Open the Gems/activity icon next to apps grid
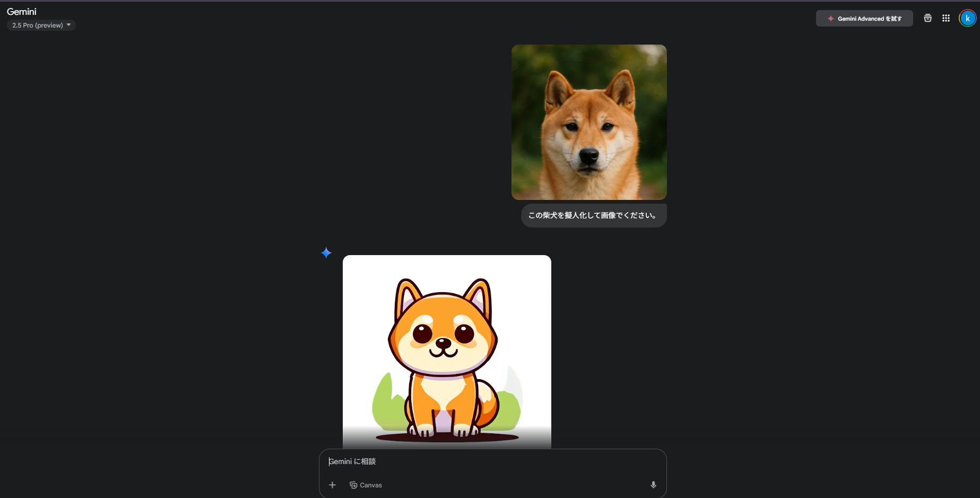 tap(927, 18)
